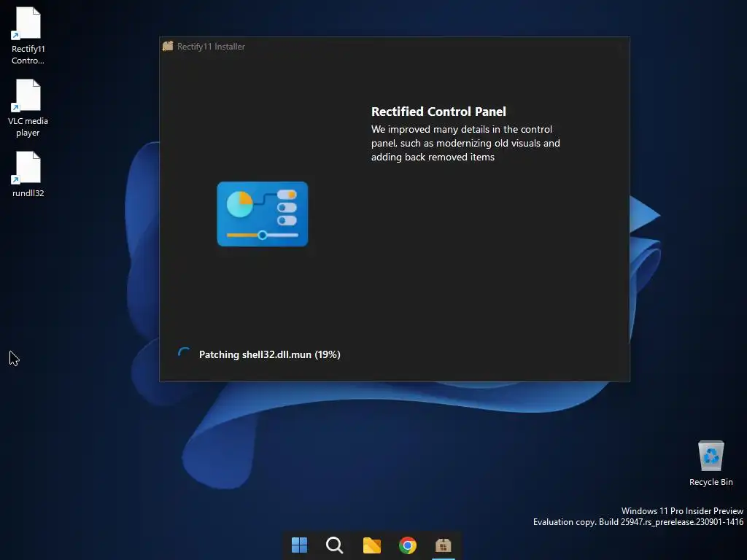Launch File Explorer from the taskbar

[x=371, y=545]
